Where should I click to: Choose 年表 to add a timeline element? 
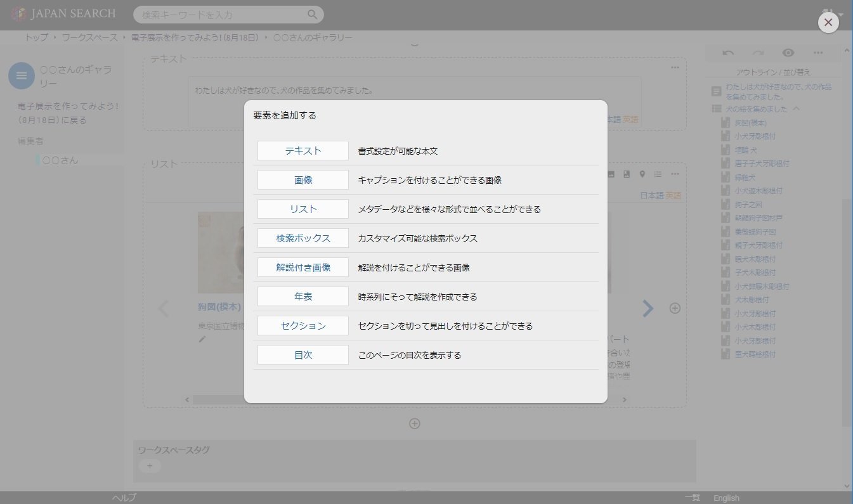point(303,297)
